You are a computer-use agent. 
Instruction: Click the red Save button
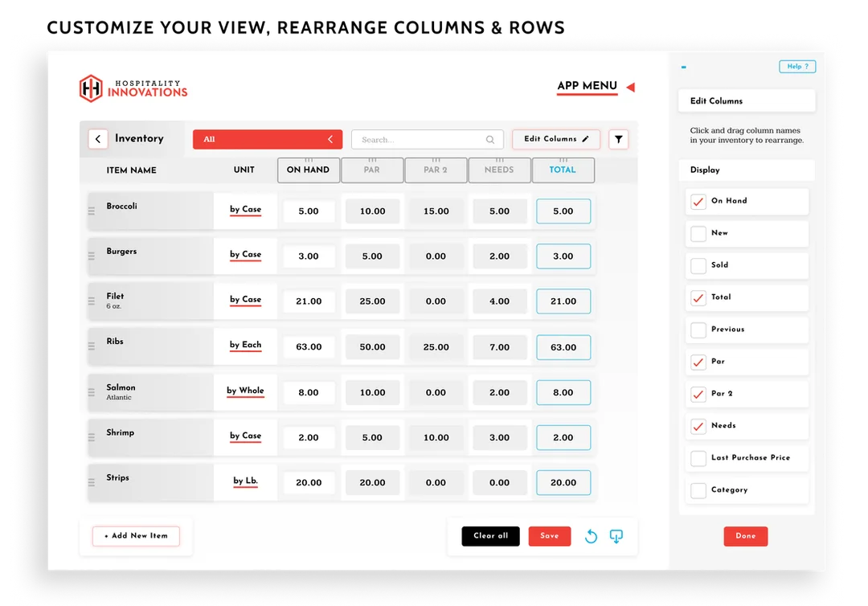click(x=549, y=536)
